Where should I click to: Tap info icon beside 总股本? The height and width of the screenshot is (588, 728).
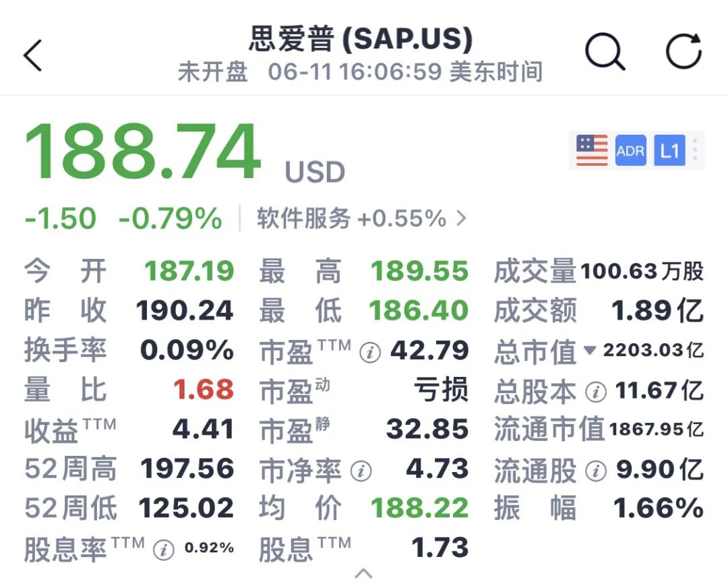coord(595,391)
